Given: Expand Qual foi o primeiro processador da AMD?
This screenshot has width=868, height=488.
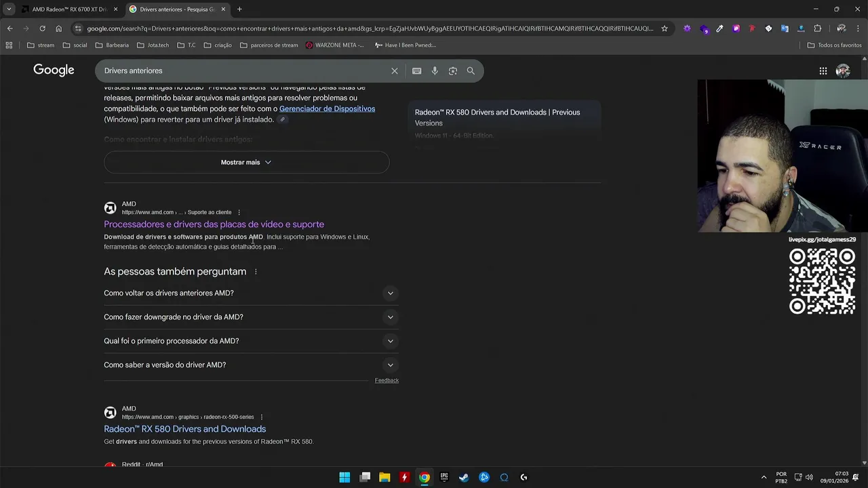Looking at the screenshot, I should coord(251,341).
